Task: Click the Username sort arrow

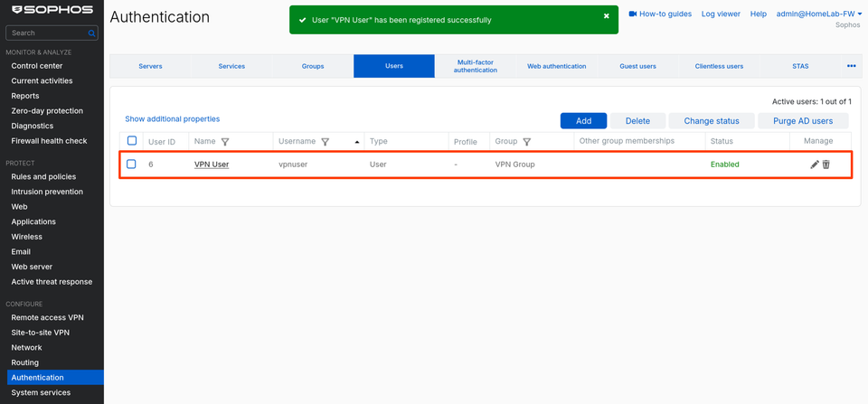Action: coord(357,142)
